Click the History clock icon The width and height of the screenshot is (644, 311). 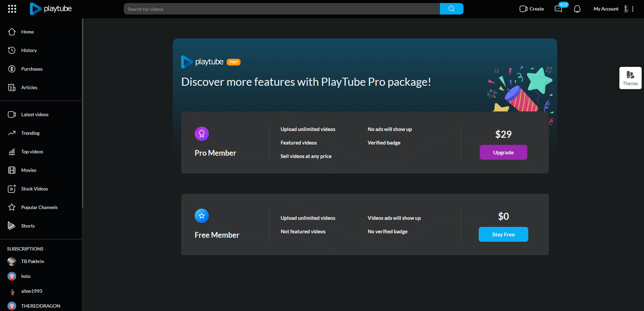tap(12, 50)
